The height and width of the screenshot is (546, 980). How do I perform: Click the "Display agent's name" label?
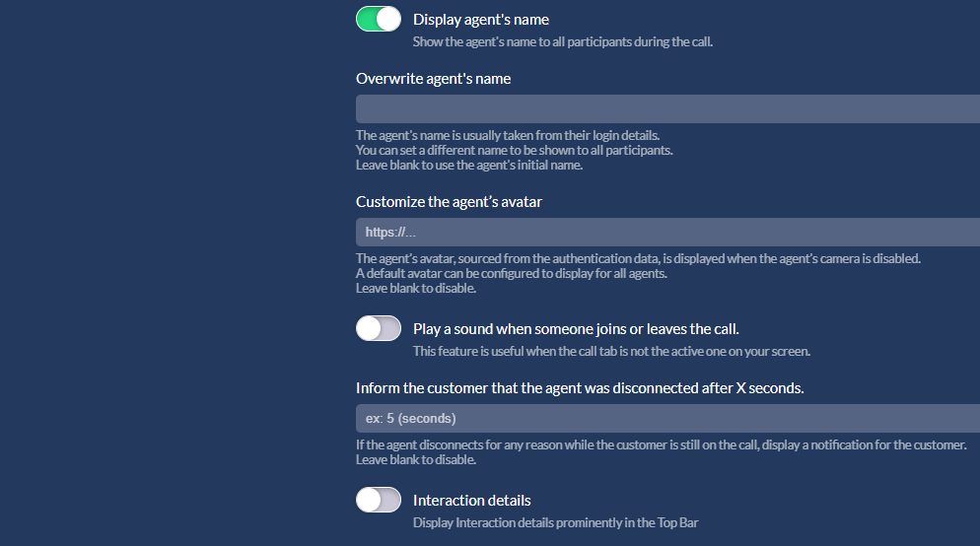click(x=481, y=20)
